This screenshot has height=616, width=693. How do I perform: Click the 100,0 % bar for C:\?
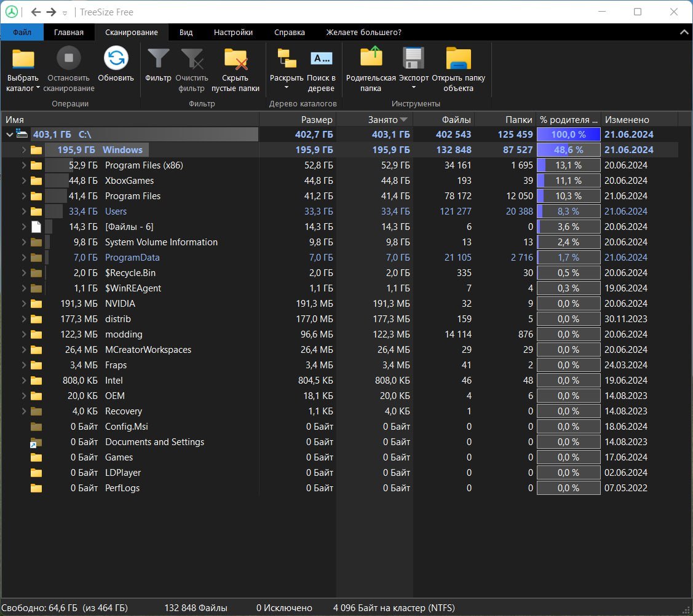tap(568, 135)
